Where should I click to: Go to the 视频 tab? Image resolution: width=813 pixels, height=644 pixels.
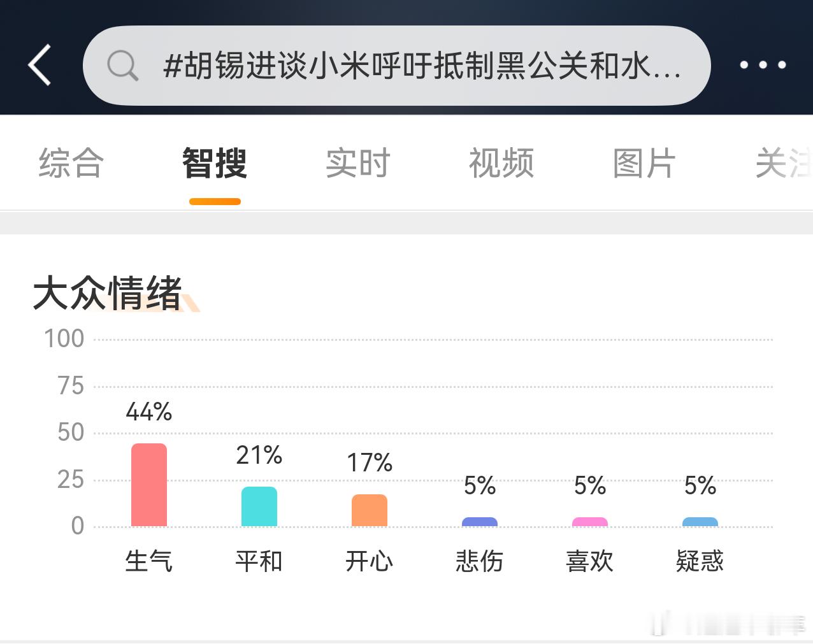click(501, 163)
